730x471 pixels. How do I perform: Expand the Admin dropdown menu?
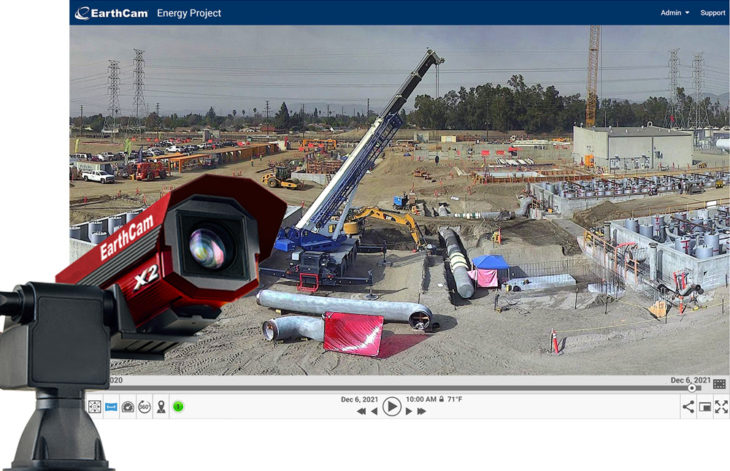pyautogui.click(x=675, y=13)
